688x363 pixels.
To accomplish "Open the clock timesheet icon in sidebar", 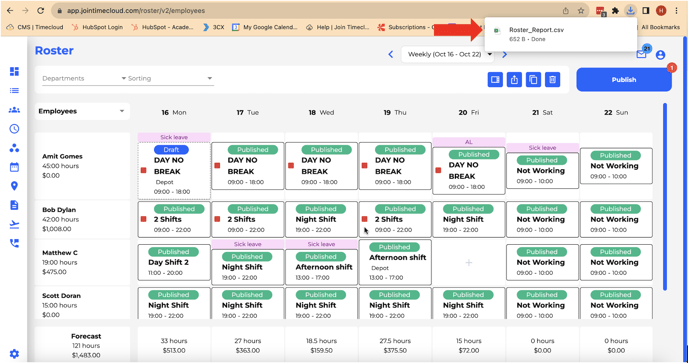I will (x=14, y=129).
